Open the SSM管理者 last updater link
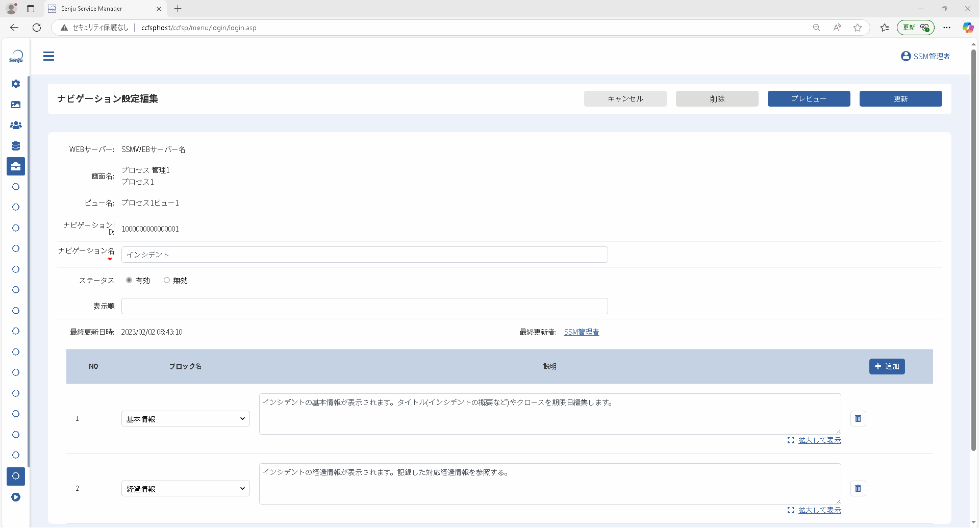This screenshot has height=528, width=980. click(x=582, y=332)
